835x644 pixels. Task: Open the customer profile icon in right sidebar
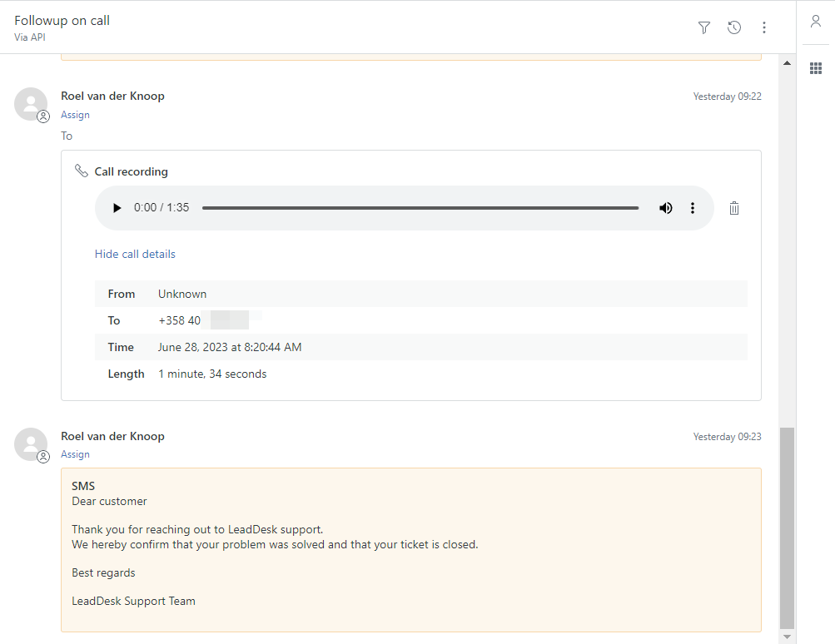tap(815, 21)
